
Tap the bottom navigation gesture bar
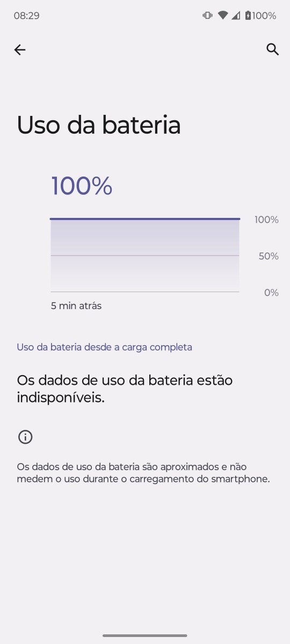pos(145,635)
